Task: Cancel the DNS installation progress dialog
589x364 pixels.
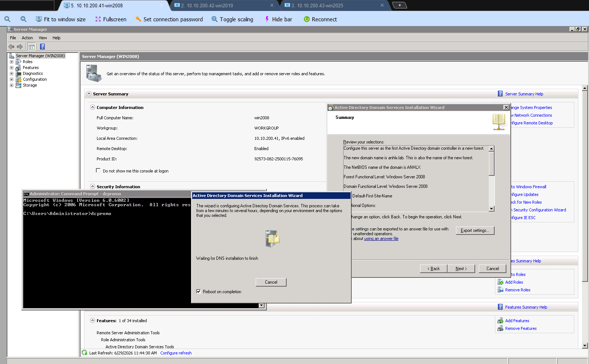Action: (x=271, y=282)
